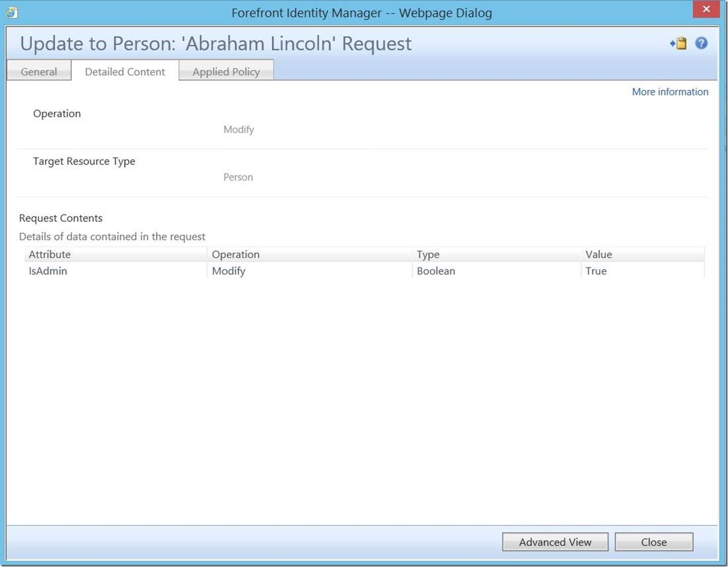Select the Boolean type cell

coord(496,271)
